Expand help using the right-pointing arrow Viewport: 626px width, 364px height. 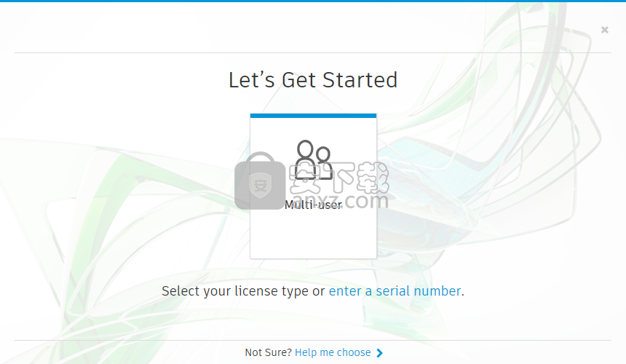pos(379,353)
